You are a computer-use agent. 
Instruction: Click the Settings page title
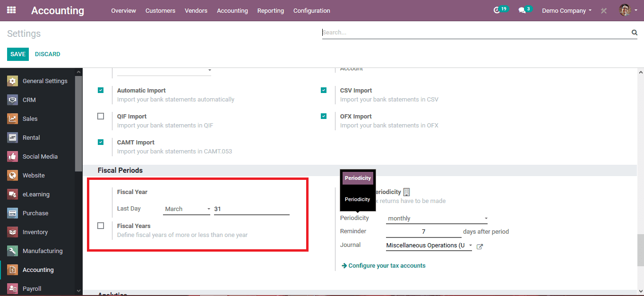pos(24,34)
